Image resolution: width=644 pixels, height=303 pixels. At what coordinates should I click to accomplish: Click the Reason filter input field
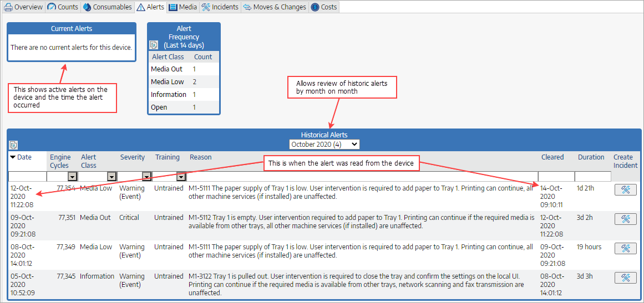pyautogui.click(x=362, y=176)
